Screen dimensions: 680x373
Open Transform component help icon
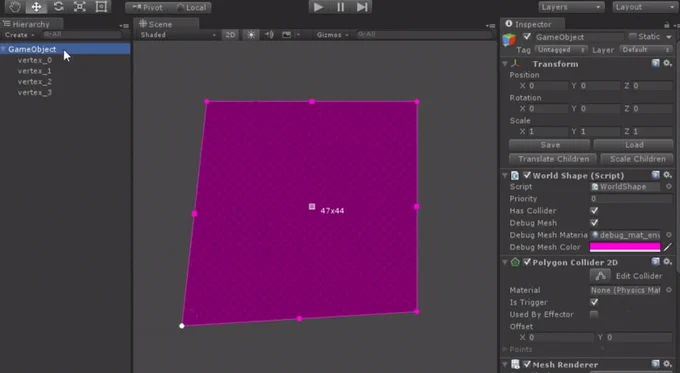point(655,63)
